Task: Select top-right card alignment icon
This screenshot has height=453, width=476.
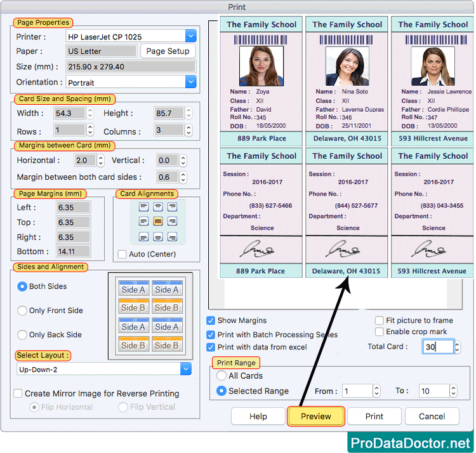Action: tap(172, 207)
